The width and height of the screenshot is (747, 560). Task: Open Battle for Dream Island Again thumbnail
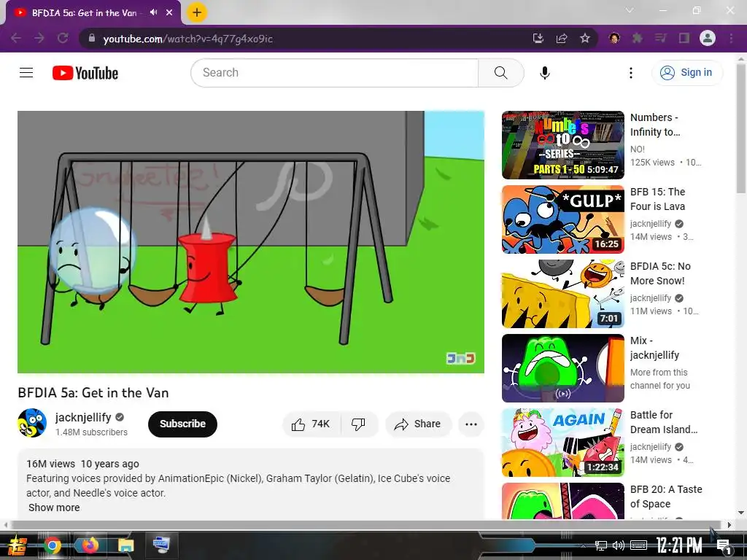tap(562, 443)
